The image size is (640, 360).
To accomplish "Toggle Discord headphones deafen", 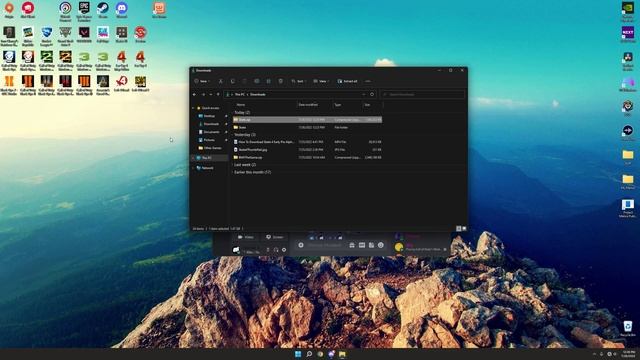I will (x=276, y=250).
